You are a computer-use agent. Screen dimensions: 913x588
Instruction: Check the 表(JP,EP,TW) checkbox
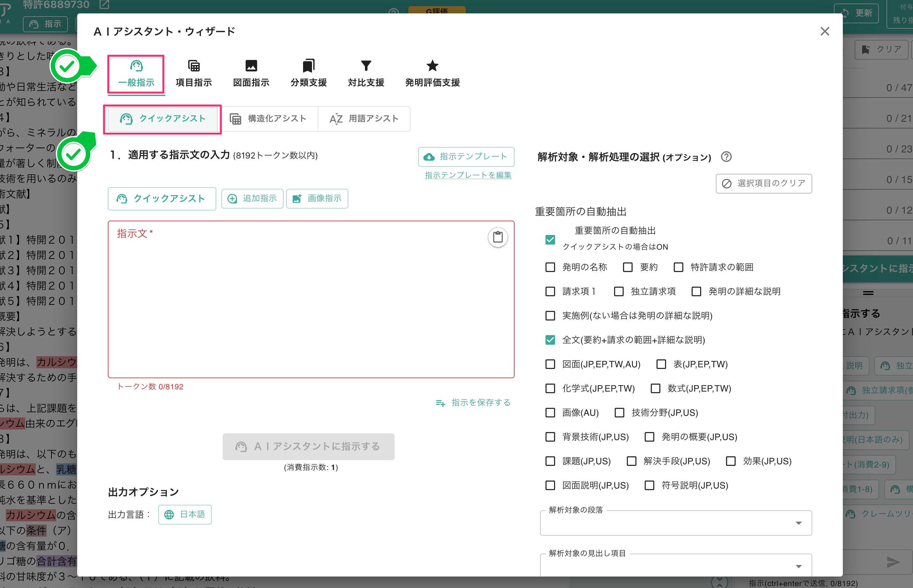pos(661,364)
